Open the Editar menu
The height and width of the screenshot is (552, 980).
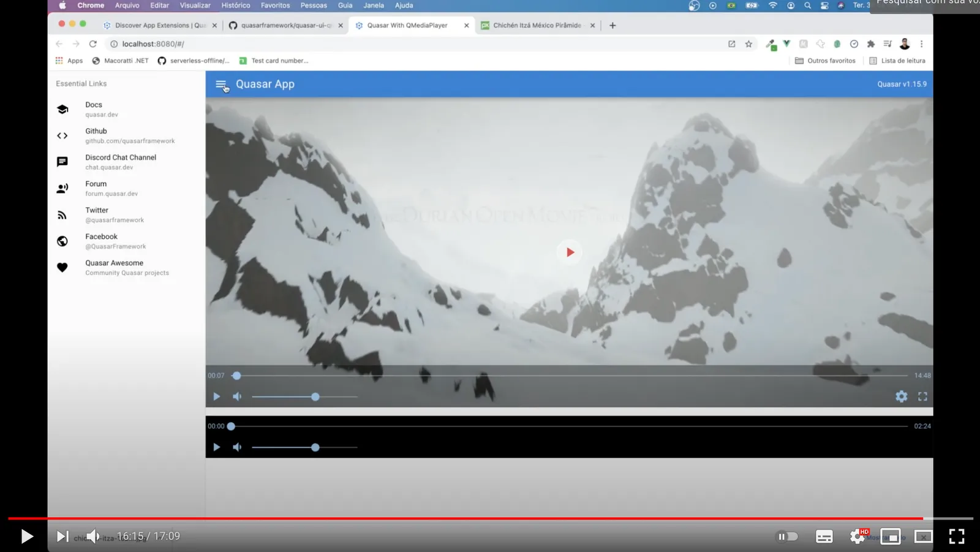click(159, 6)
